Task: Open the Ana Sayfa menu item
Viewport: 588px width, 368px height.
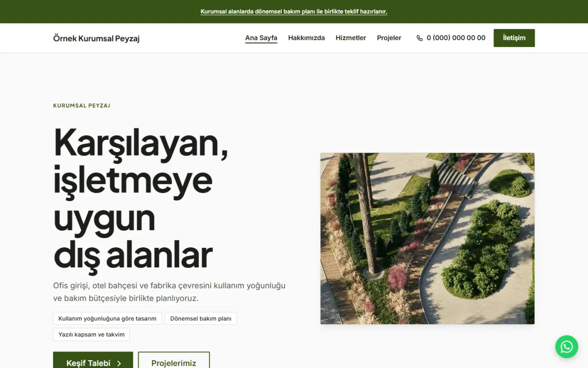Action: tap(261, 38)
